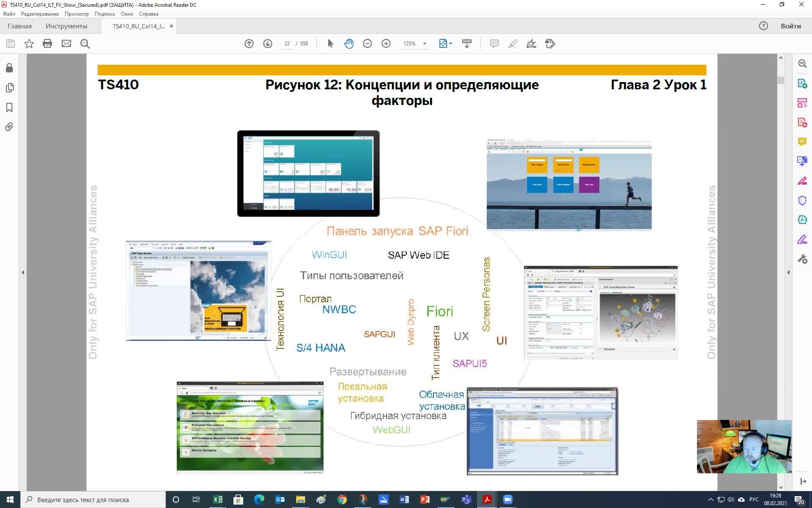Click the vertical scrollbar thumb

[781, 80]
